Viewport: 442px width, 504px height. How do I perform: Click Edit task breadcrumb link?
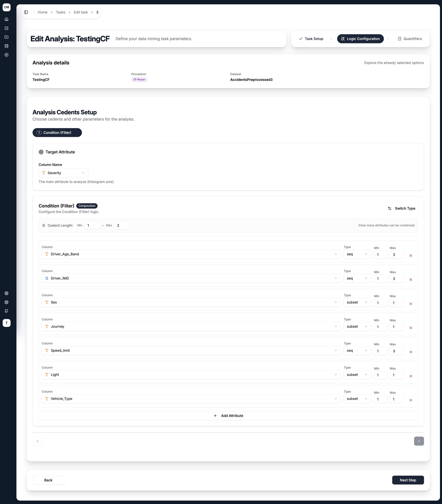[x=81, y=12]
